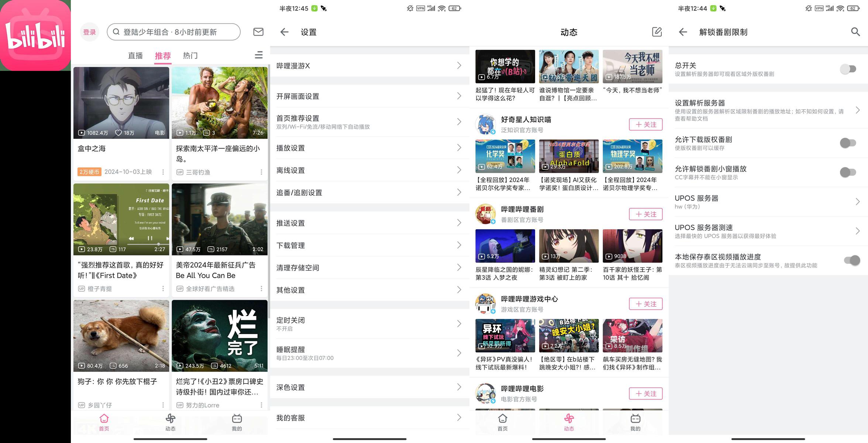Image resolution: width=868 pixels, height=443 pixels.
Task: Open UPOS 服务器 selection row
Action: [768, 202]
